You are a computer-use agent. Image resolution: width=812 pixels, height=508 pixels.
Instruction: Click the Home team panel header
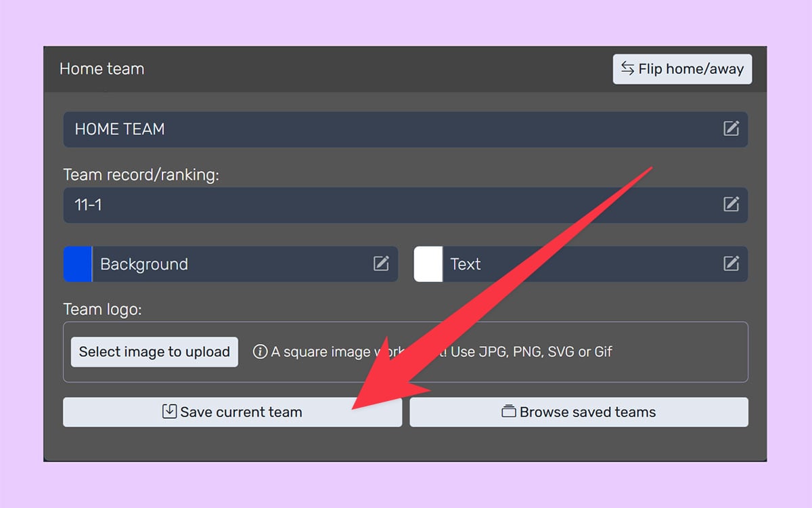click(x=102, y=68)
